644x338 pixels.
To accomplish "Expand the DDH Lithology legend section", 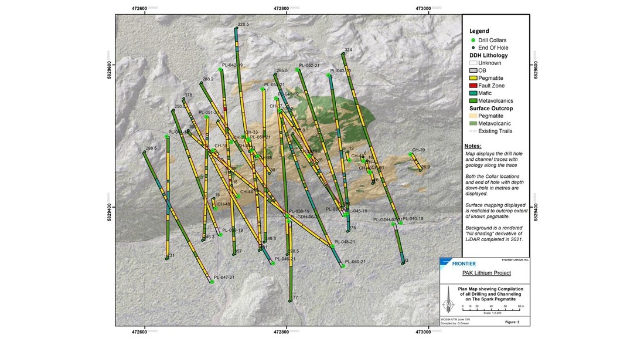I will [488, 55].
